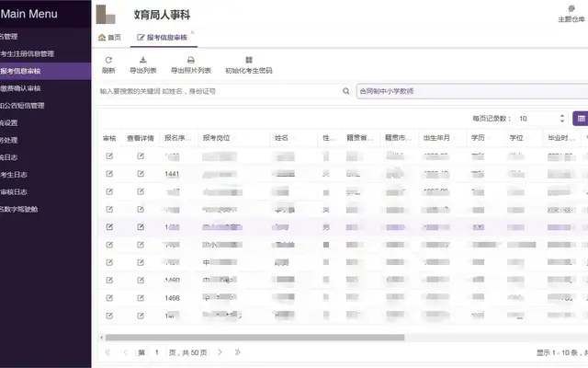Go to the next page arrow
This screenshot has width=588, height=368.
point(220,352)
